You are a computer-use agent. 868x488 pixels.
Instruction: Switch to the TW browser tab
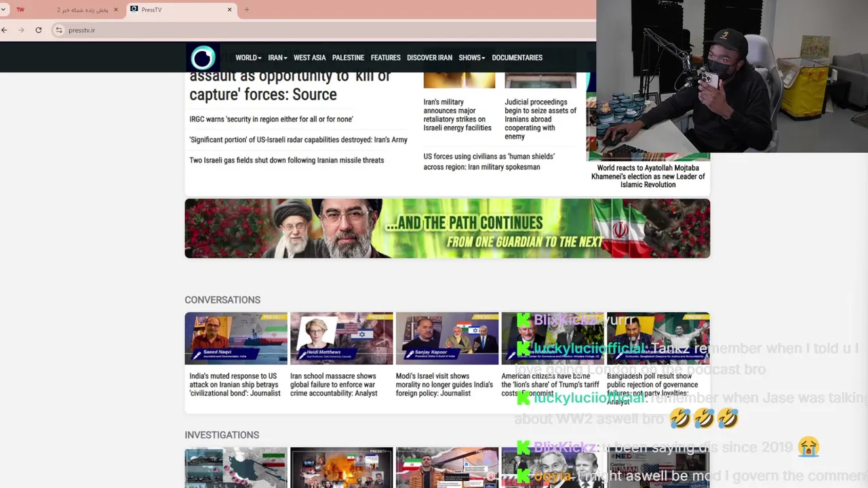[20, 9]
